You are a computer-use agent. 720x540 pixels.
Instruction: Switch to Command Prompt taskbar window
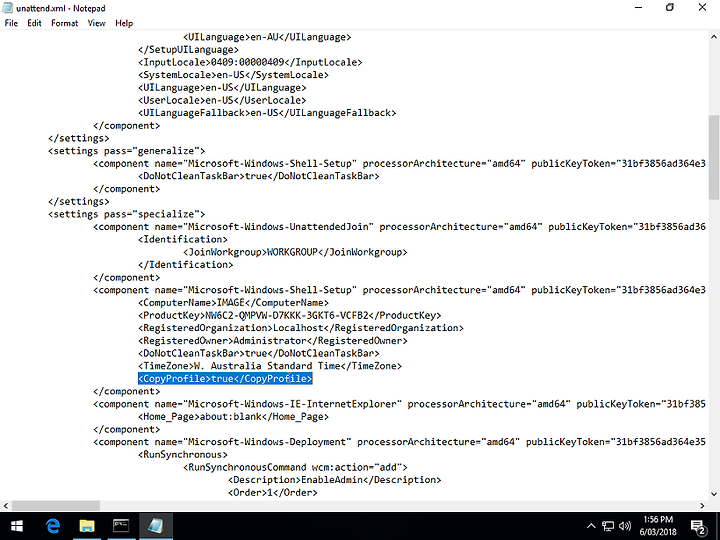point(121,526)
